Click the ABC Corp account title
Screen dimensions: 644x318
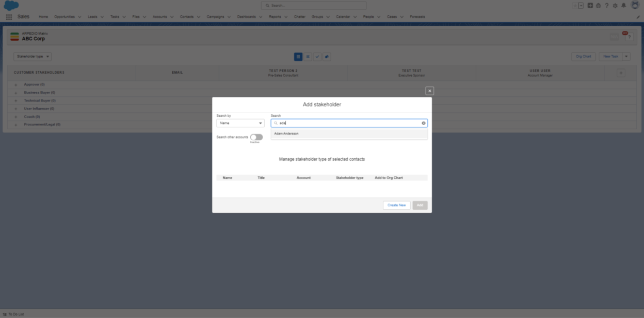click(34, 39)
